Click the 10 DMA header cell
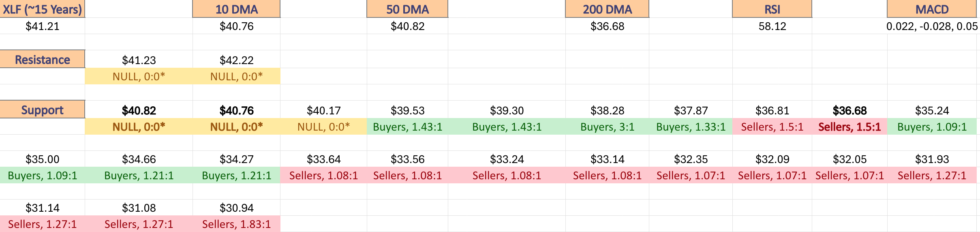The image size is (980, 232). click(236, 9)
